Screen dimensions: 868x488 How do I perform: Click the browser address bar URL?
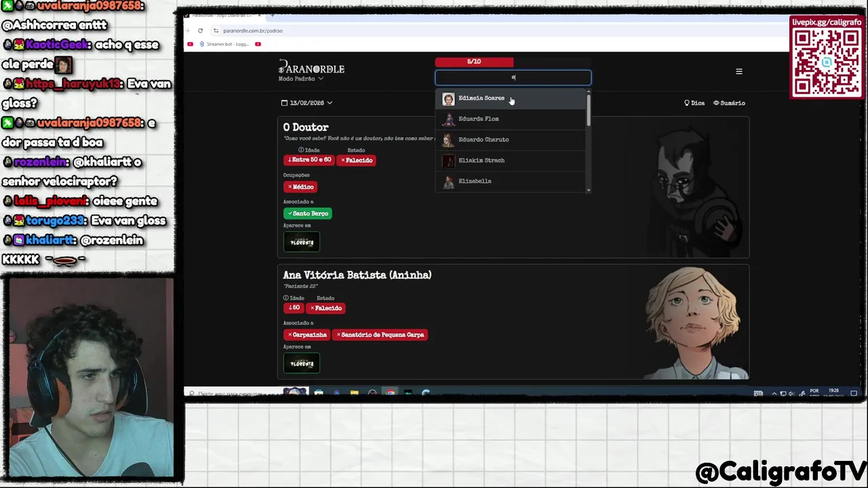pos(253,30)
